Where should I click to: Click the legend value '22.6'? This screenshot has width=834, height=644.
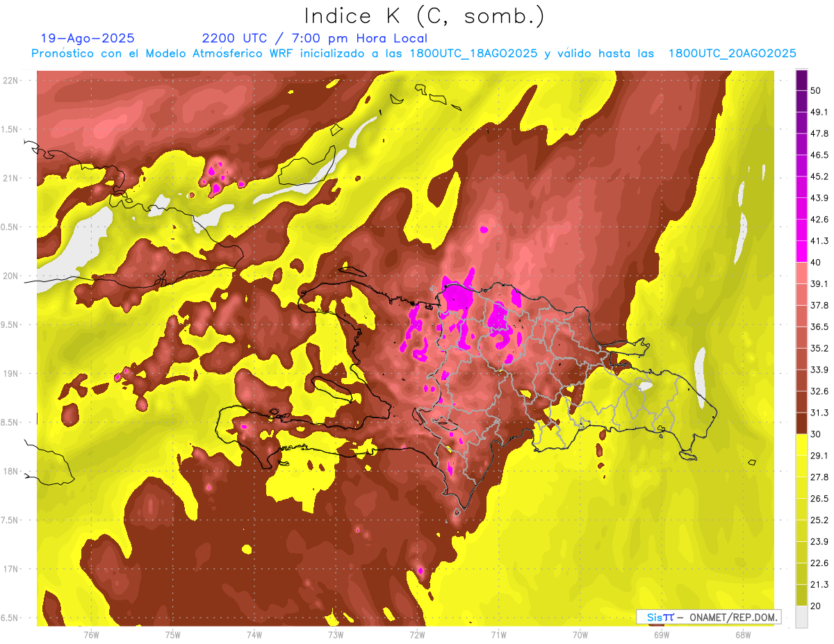pos(819,563)
